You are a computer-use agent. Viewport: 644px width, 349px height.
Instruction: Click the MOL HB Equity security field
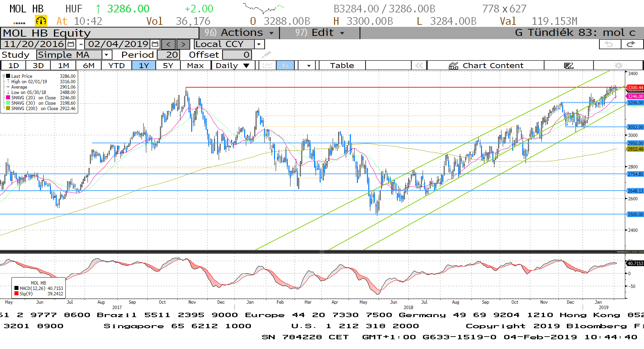(x=100, y=33)
